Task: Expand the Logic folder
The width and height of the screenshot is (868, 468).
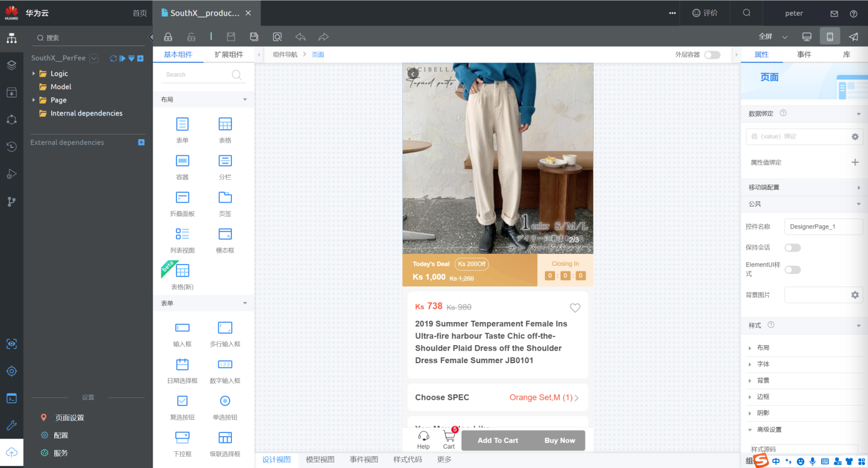Action: 34,74
